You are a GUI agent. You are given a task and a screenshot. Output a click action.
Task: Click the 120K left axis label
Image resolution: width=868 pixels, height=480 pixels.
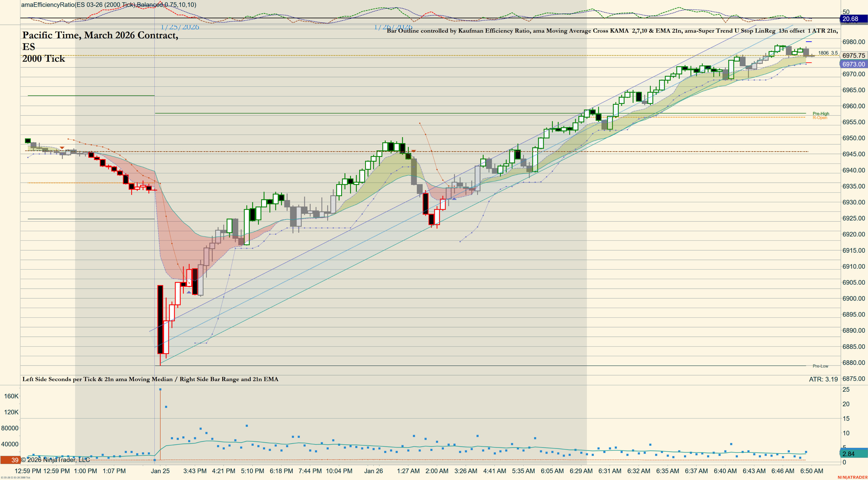(x=11, y=412)
